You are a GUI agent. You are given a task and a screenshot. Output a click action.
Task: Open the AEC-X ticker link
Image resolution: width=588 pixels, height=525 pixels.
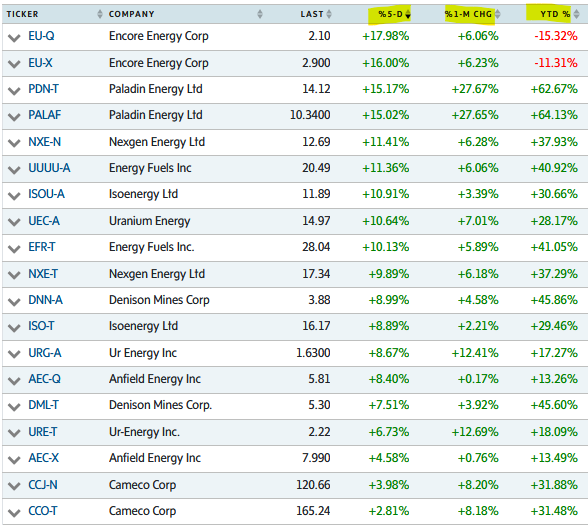44,458
